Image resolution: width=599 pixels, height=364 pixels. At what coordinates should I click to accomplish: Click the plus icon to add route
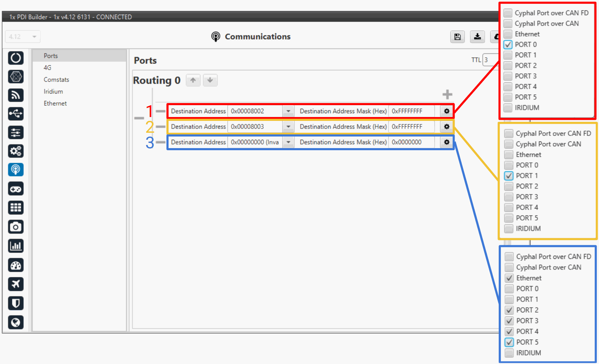click(447, 94)
